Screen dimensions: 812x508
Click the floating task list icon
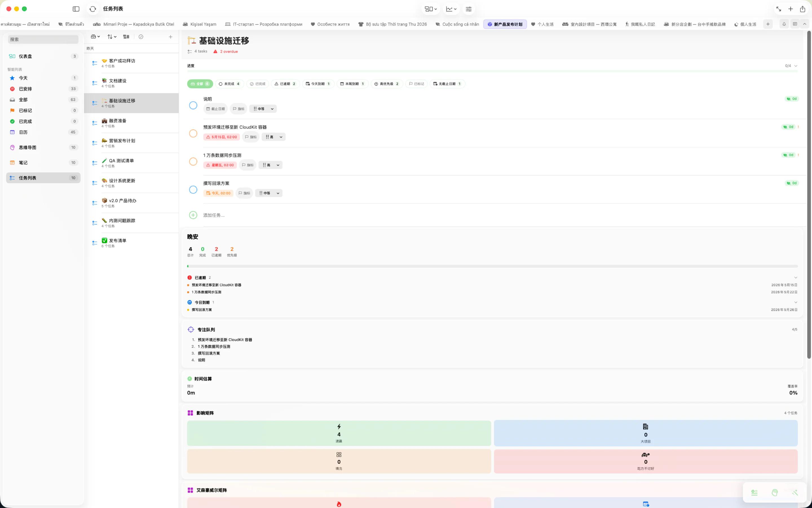(x=754, y=492)
